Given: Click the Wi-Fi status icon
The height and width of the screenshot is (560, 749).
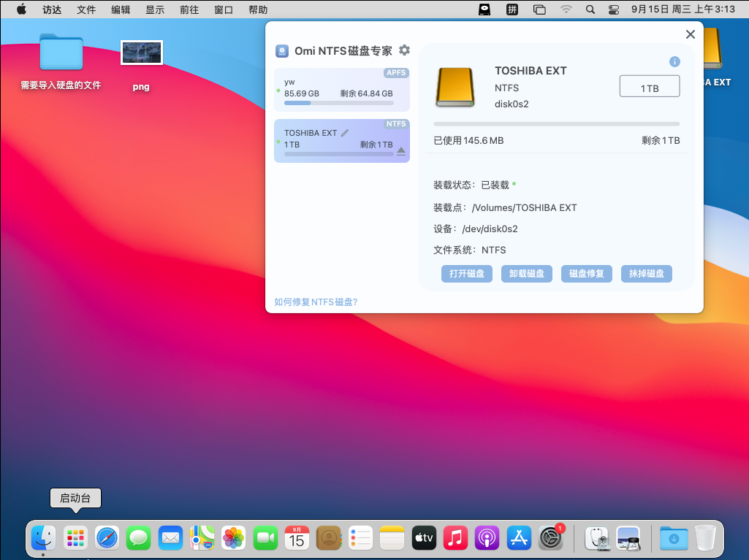Looking at the screenshot, I should click(566, 9).
